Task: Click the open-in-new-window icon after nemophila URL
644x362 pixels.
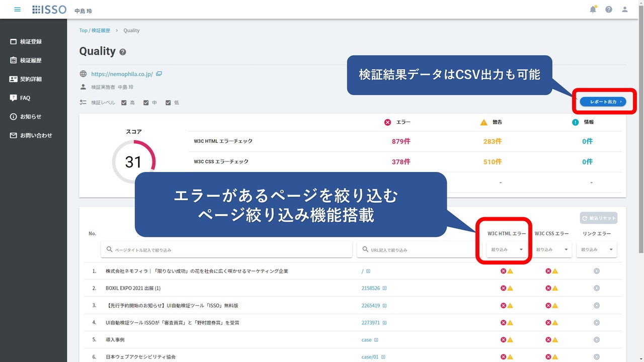Action: tap(159, 74)
